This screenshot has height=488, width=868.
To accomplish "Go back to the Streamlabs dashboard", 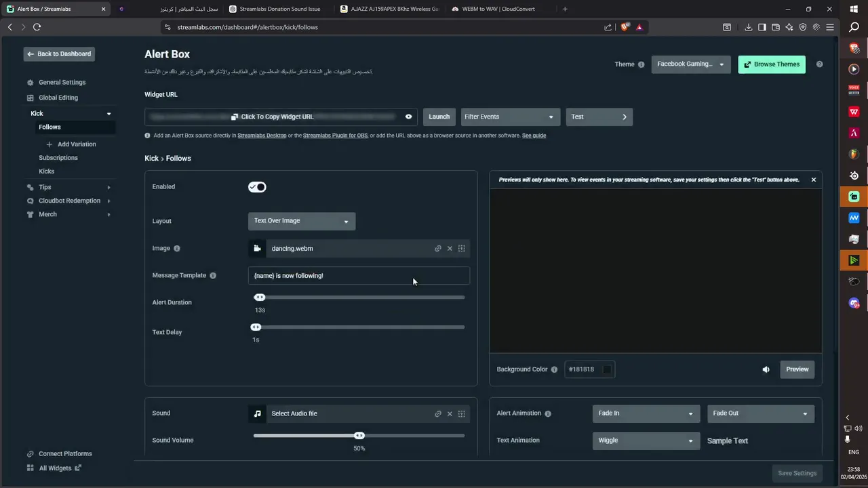I will [x=59, y=54].
